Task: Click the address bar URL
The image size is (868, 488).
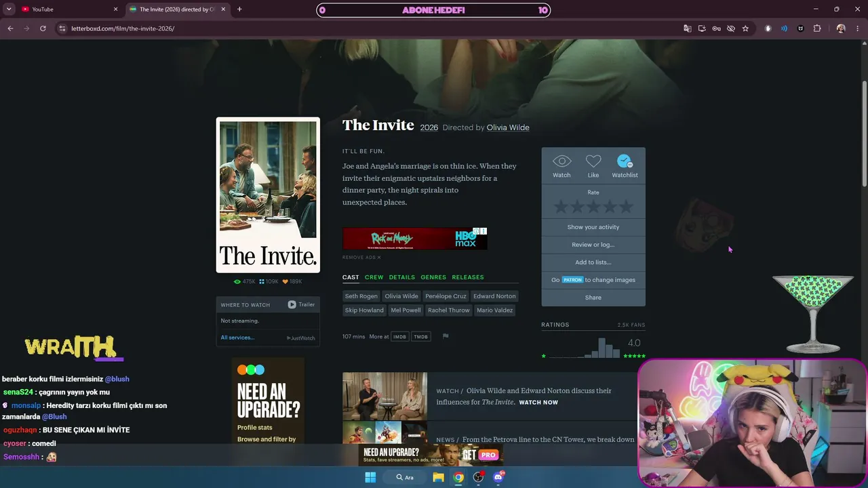Action: point(123,28)
